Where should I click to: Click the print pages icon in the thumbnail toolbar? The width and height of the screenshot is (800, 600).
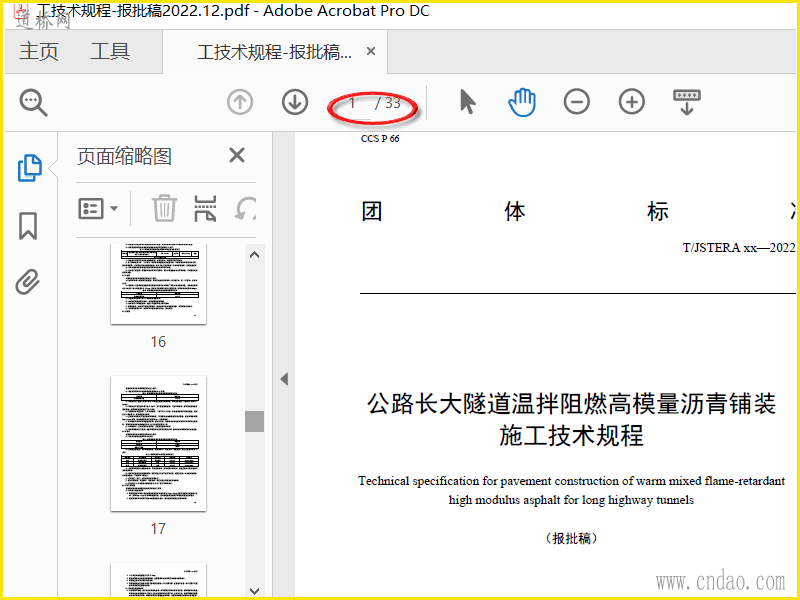[x=205, y=209]
